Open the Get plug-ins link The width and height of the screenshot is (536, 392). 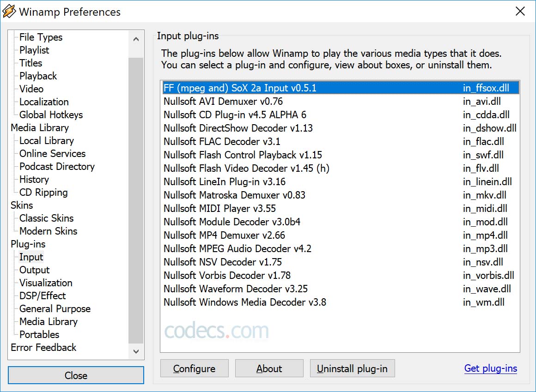pos(491,368)
